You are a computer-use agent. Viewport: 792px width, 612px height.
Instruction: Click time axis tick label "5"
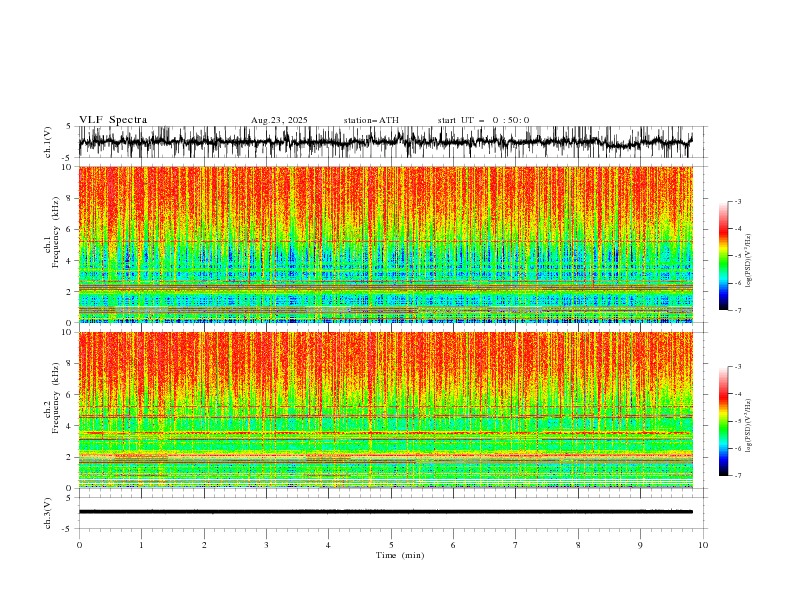(391, 545)
